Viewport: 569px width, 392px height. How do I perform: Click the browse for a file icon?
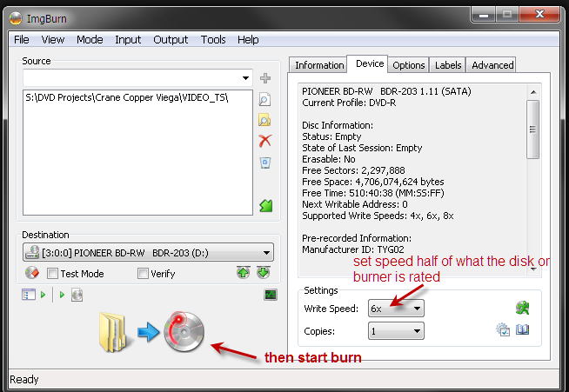click(265, 100)
